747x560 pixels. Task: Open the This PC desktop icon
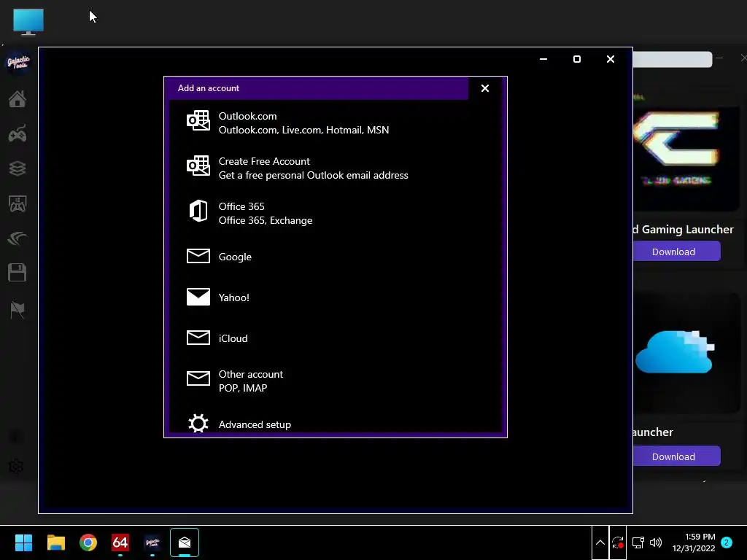pos(28,22)
